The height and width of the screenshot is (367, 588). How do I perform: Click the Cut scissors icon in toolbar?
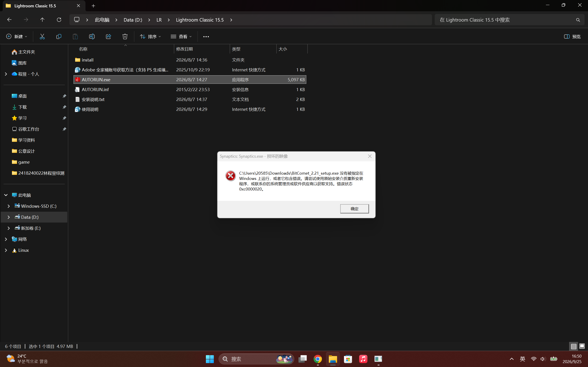[42, 36]
